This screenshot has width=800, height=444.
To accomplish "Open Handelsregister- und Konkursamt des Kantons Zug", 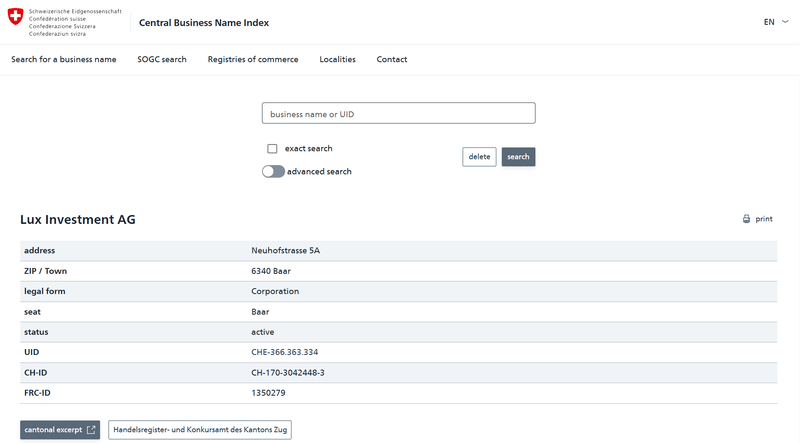I will (x=200, y=430).
